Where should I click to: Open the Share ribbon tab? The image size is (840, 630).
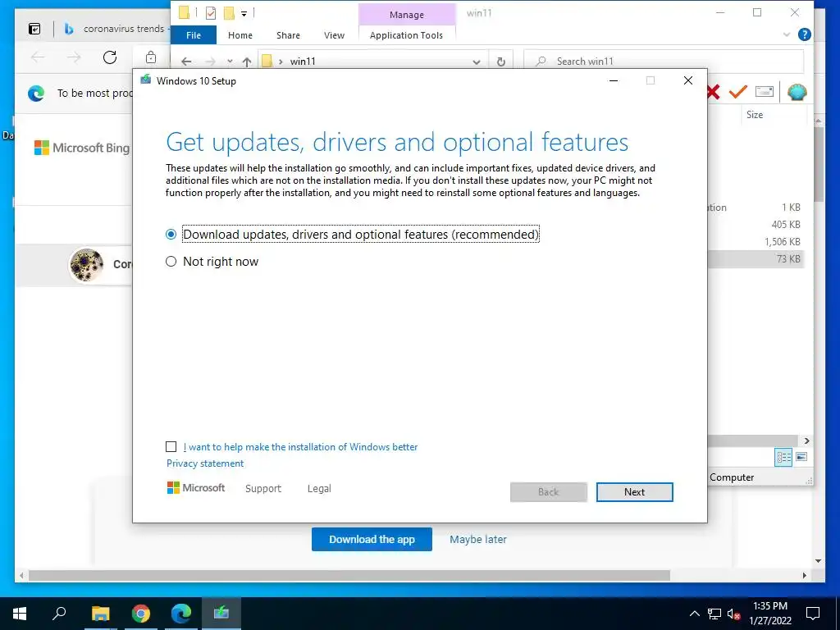tap(288, 35)
